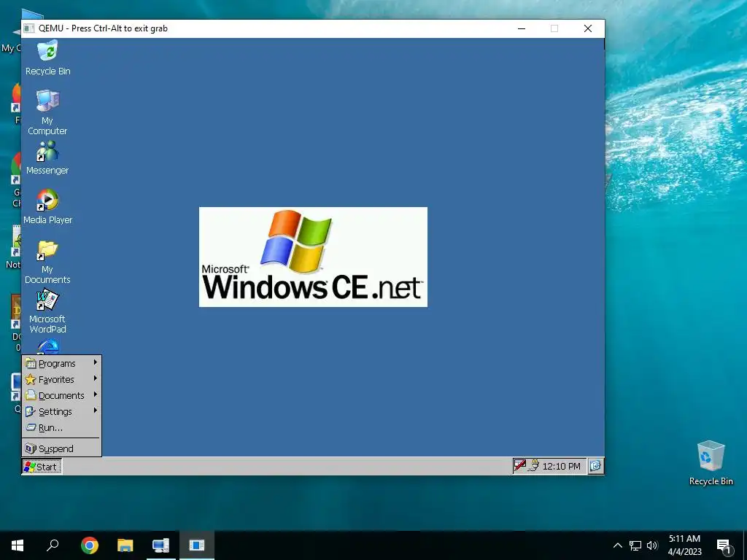
Task: Click the network disconnected tray icon
Action: pos(519,465)
